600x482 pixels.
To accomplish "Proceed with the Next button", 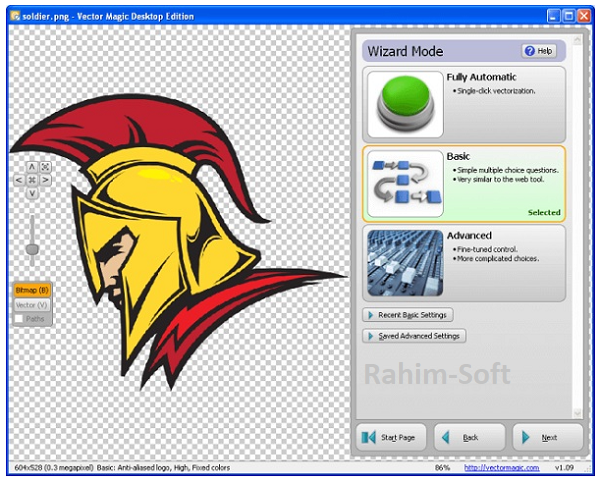I will coord(548,437).
